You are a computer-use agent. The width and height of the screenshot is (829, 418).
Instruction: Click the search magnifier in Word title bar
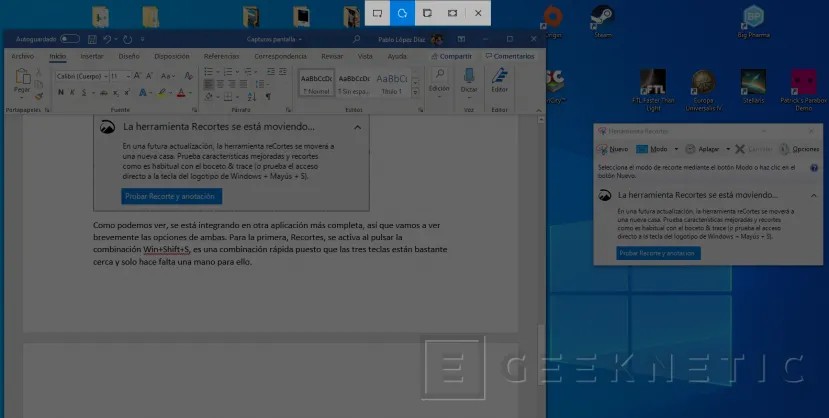coord(356,39)
